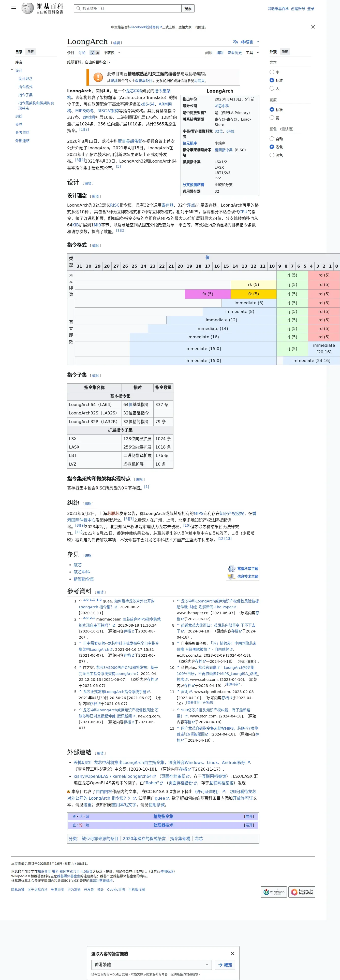Select small text size
This screenshot has width=340, height=980.
(x=272, y=72)
